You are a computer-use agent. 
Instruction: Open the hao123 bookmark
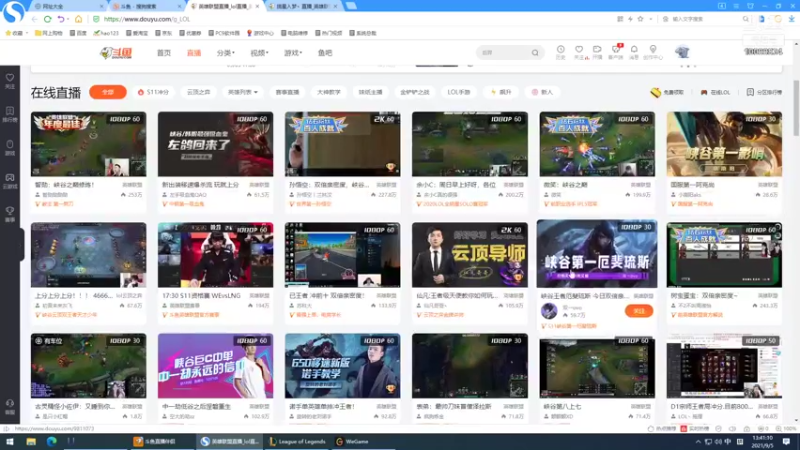click(x=106, y=33)
